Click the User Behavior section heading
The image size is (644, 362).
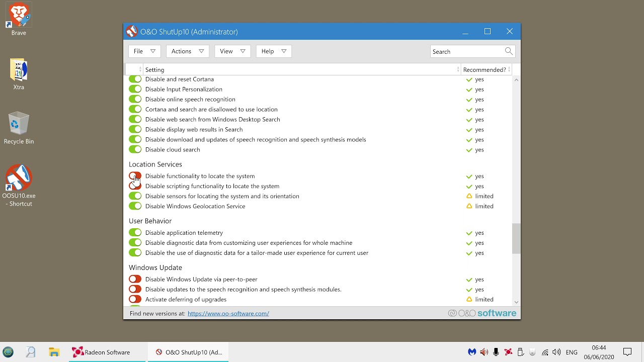click(x=150, y=221)
